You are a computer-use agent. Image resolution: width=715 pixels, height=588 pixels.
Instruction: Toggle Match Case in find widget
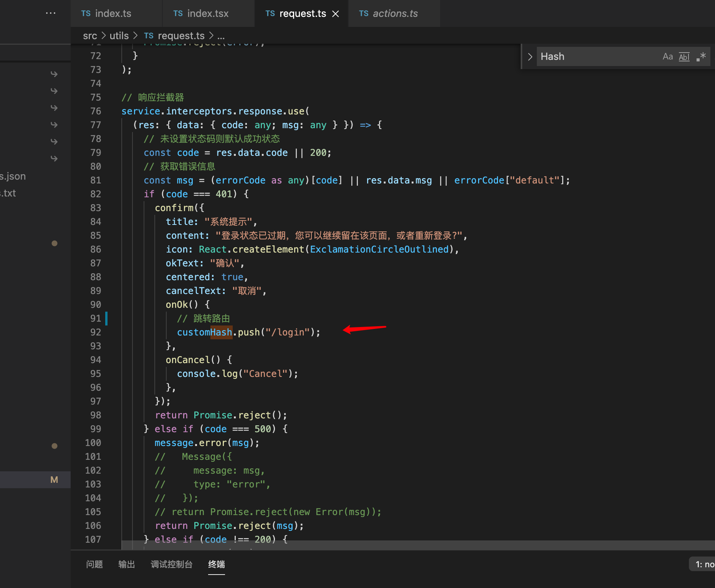(668, 57)
